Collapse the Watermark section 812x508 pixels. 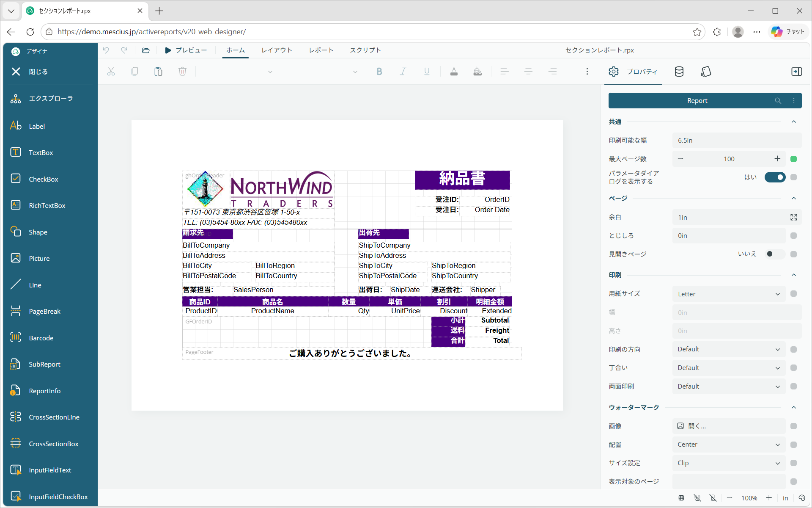[794, 408]
